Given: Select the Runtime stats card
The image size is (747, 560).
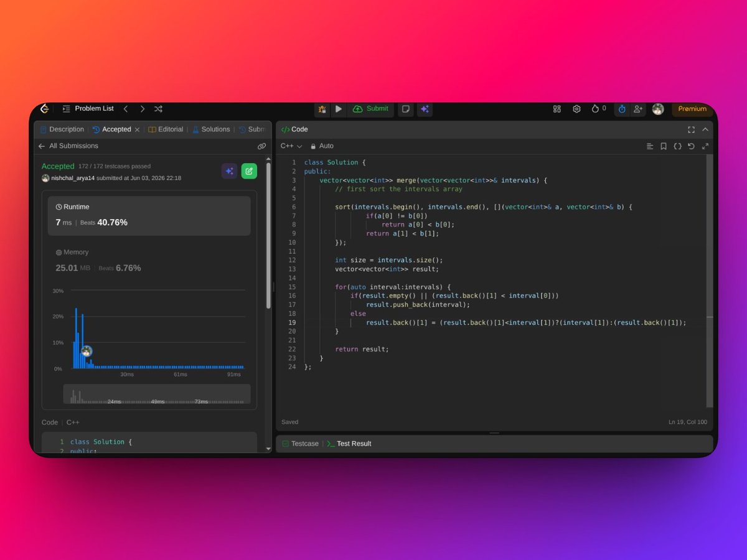Looking at the screenshot, I should (149, 216).
